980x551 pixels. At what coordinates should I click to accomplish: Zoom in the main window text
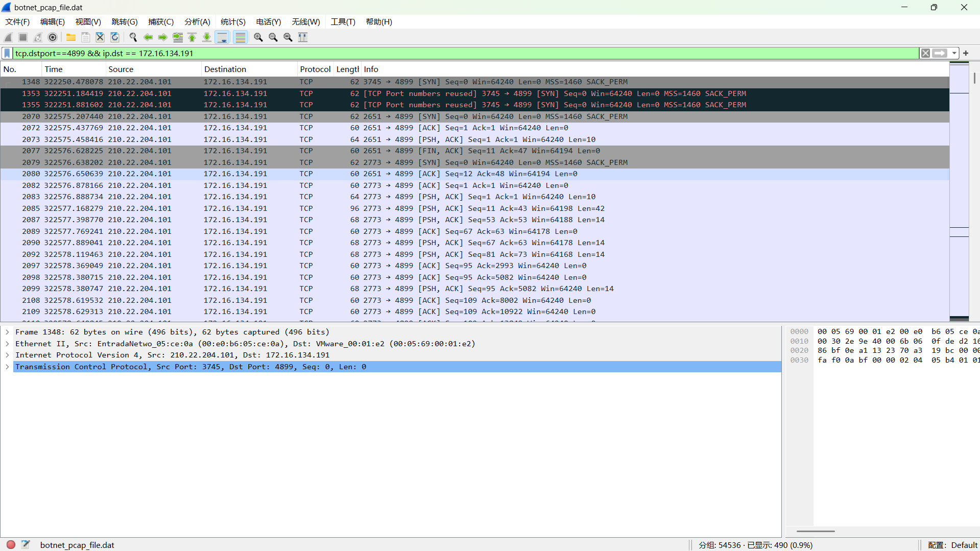click(258, 37)
